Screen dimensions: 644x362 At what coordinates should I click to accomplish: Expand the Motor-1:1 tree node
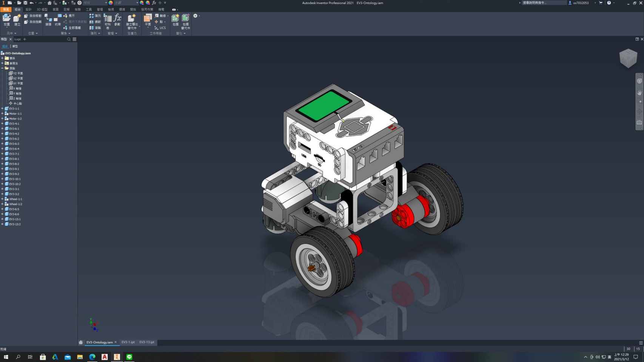[2, 114]
